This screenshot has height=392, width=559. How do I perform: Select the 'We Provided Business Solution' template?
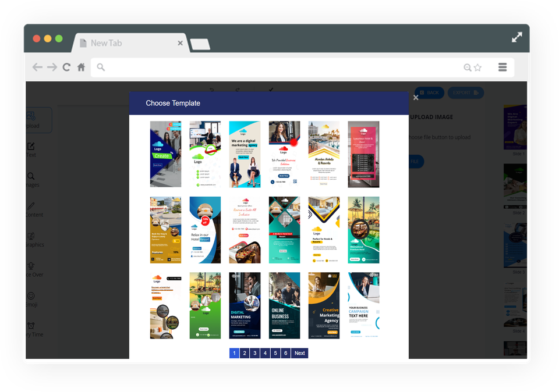(x=284, y=154)
